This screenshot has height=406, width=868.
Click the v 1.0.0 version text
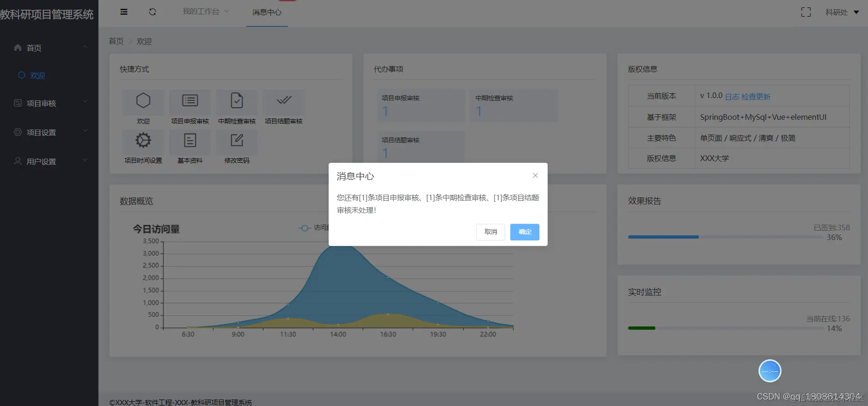pos(711,96)
